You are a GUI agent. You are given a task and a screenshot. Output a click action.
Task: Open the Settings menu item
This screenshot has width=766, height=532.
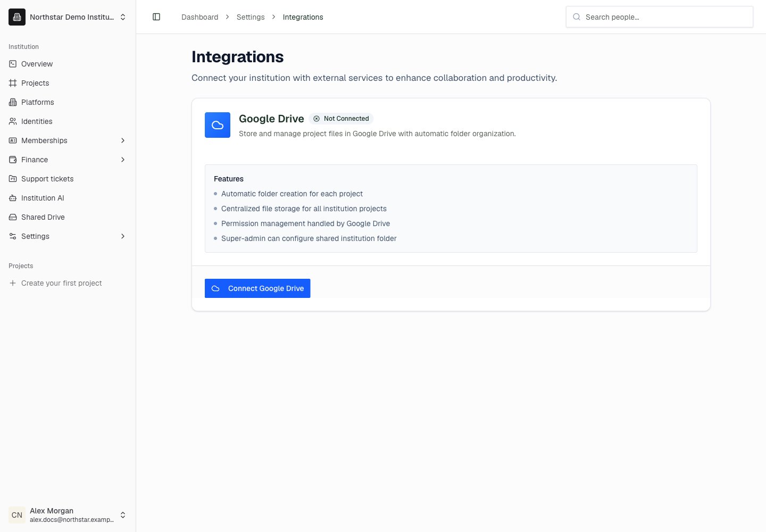(x=68, y=236)
